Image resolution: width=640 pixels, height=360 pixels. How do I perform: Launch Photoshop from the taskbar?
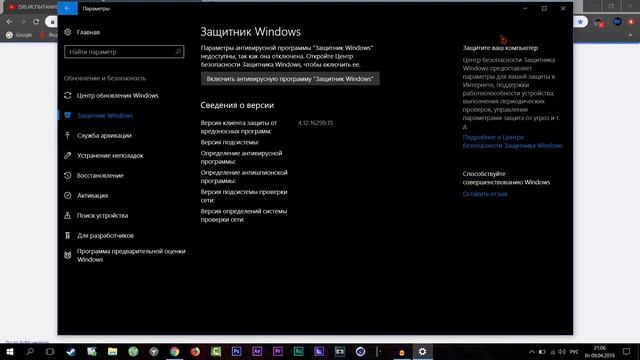[236, 351]
